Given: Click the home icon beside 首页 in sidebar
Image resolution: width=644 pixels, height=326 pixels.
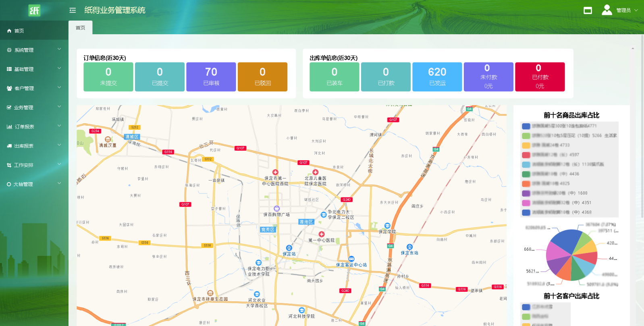Looking at the screenshot, I should coord(9,31).
